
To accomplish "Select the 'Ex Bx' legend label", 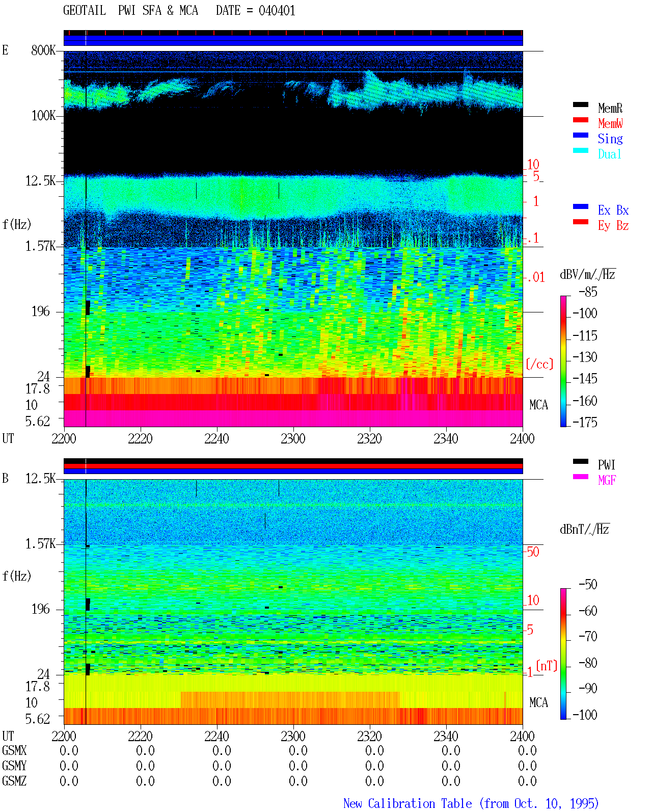I will click(x=613, y=210).
